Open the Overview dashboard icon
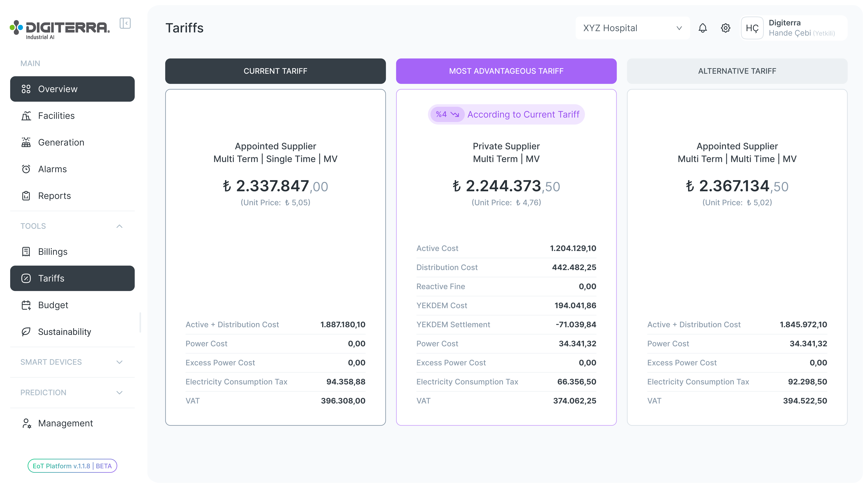This screenshot has height=488, width=868. (x=27, y=89)
